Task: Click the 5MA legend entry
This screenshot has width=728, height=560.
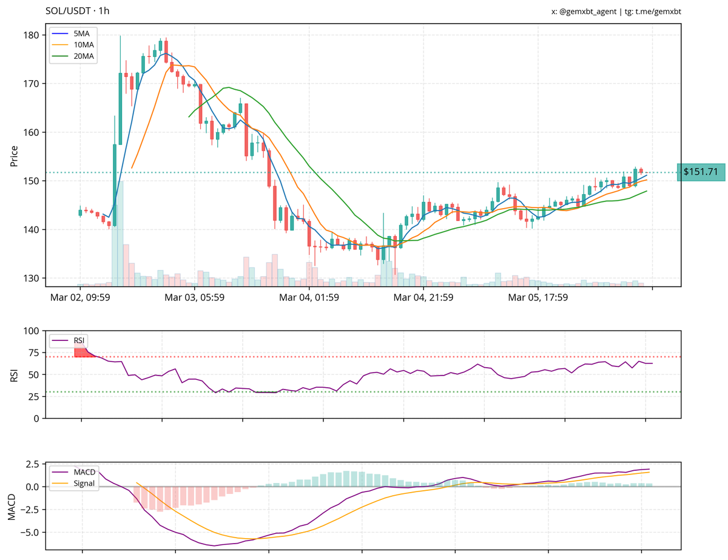Action: pyautogui.click(x=73, y=34)
